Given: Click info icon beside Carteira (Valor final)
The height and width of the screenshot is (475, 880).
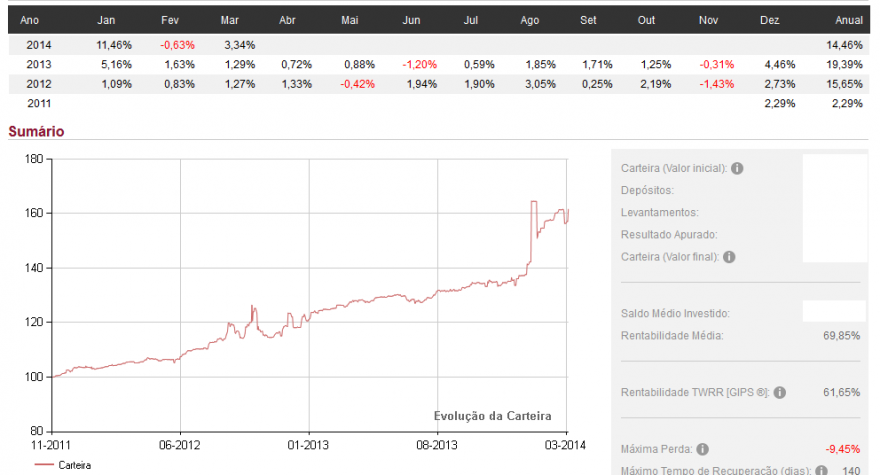Looking at the screenshot, I should [x=729, y=257].
